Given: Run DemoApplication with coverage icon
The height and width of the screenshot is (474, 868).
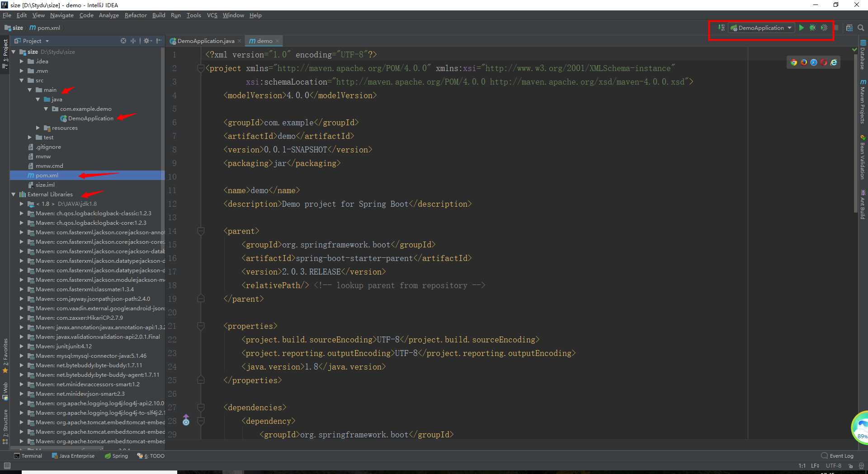Looking at the screenshot, I should (x=824, y=28).
